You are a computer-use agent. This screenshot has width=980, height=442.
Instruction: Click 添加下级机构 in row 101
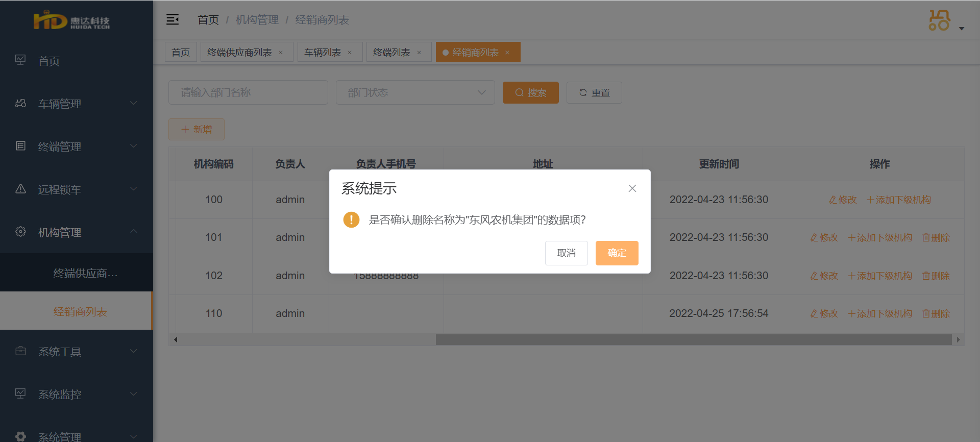[880, 237]
